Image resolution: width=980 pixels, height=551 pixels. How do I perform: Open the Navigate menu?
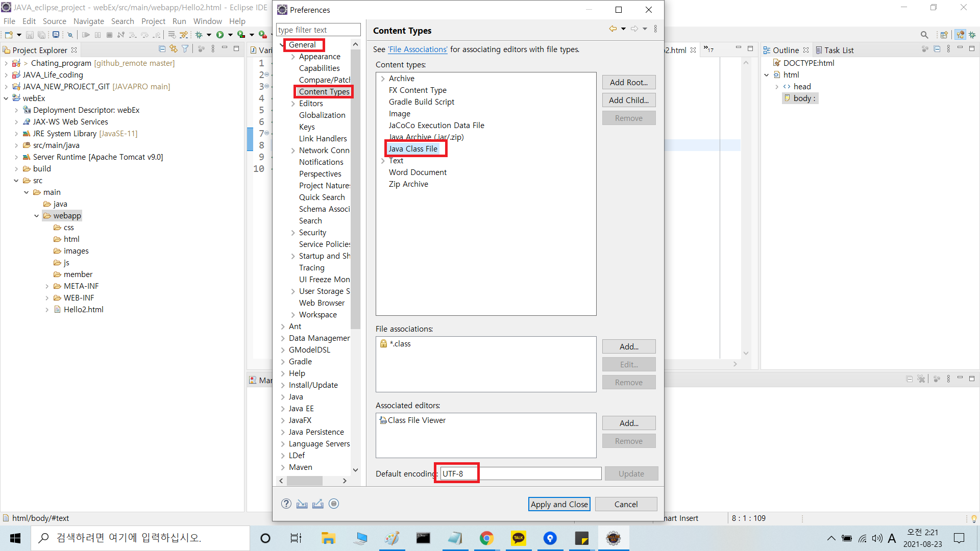click(88, 21)
